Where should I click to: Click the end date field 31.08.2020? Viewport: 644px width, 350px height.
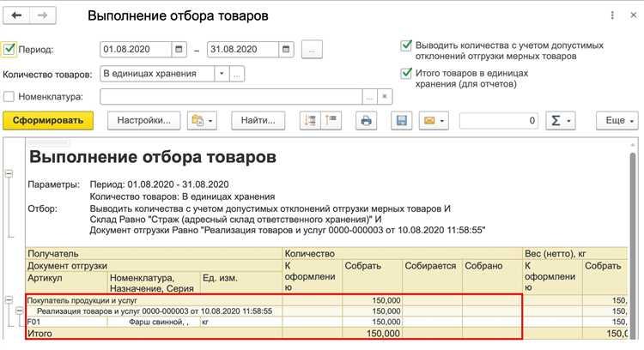coord(243,49)
